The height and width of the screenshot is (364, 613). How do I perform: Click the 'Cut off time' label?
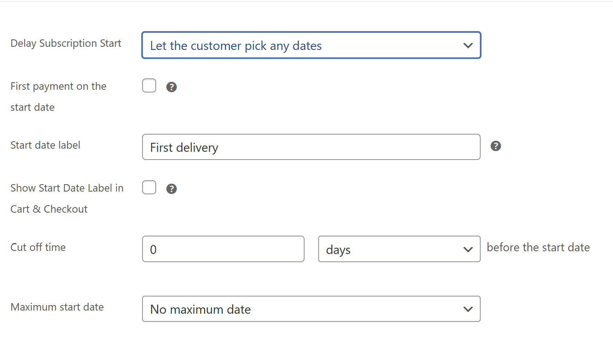[x=38, y=247]
